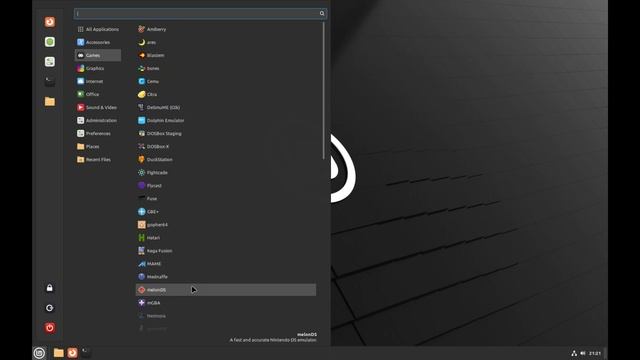Launch DOSBox-X from the list
Image resolution: width=640 pixels, height=360 pixels.
click(x=226, y=147)
